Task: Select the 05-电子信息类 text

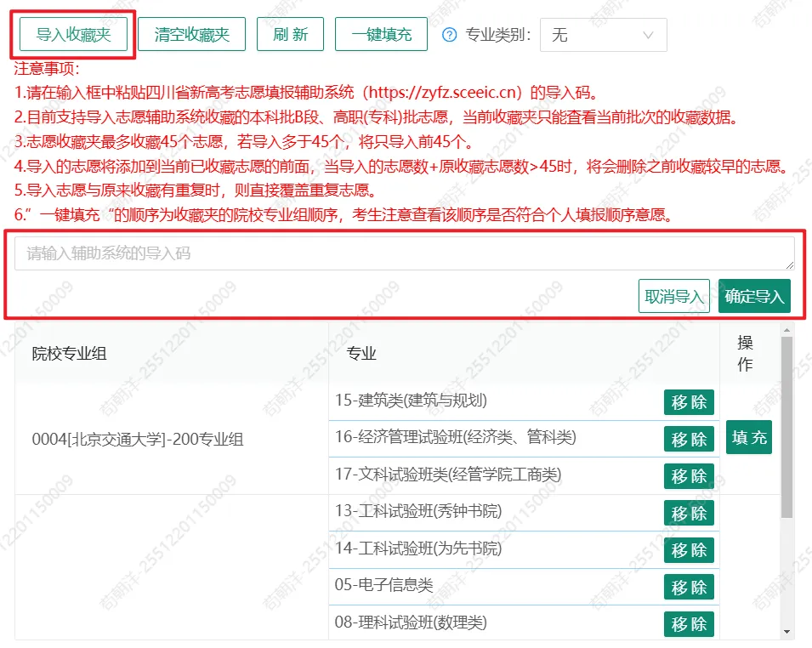Action: [x=383, y=585]
